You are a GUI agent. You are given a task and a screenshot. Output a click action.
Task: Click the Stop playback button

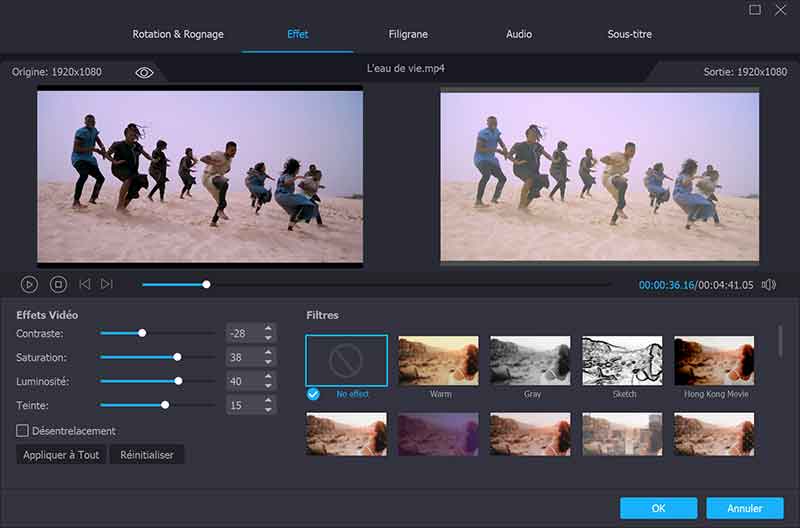(x=58, y=285)
